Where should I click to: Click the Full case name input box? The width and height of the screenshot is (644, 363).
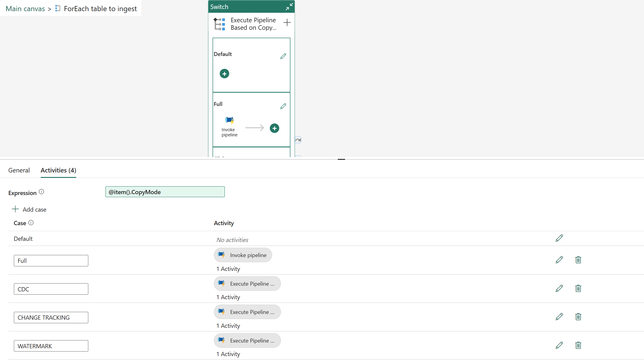[51, 260]
